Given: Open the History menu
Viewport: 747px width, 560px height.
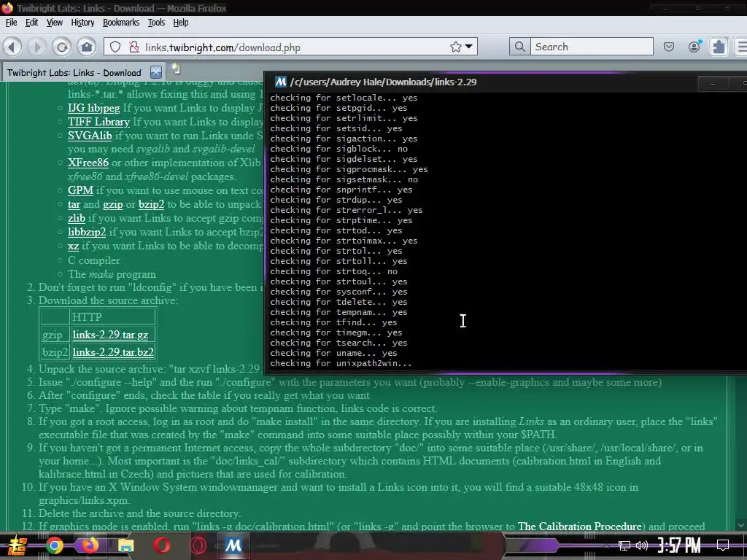Looking at the screenshot, I should [82, 23].
